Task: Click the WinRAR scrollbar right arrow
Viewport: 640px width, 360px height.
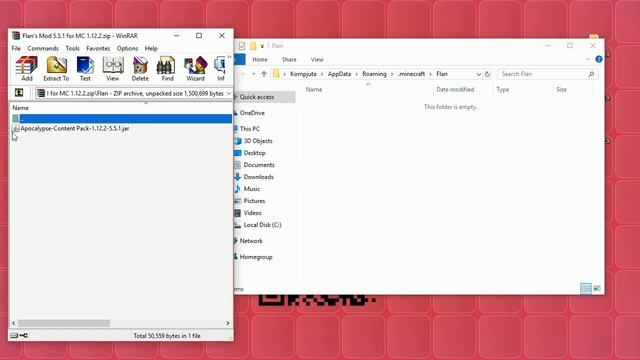Action: 228,323
